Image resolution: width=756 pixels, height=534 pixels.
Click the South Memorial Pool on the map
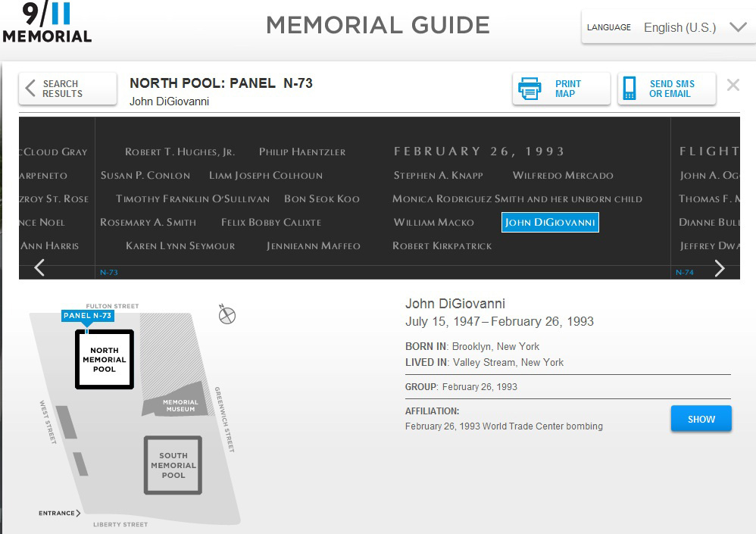173,464
